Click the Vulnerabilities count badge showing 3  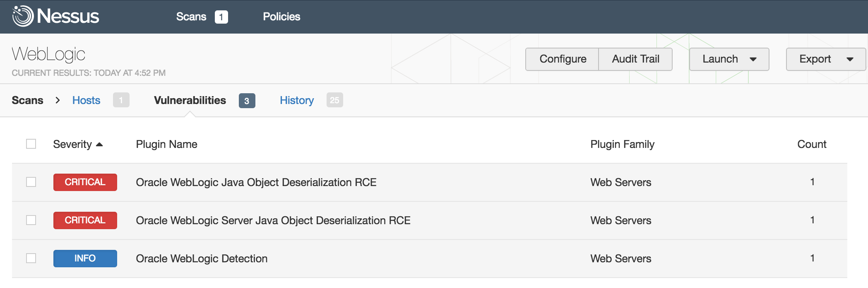[247, 101]
